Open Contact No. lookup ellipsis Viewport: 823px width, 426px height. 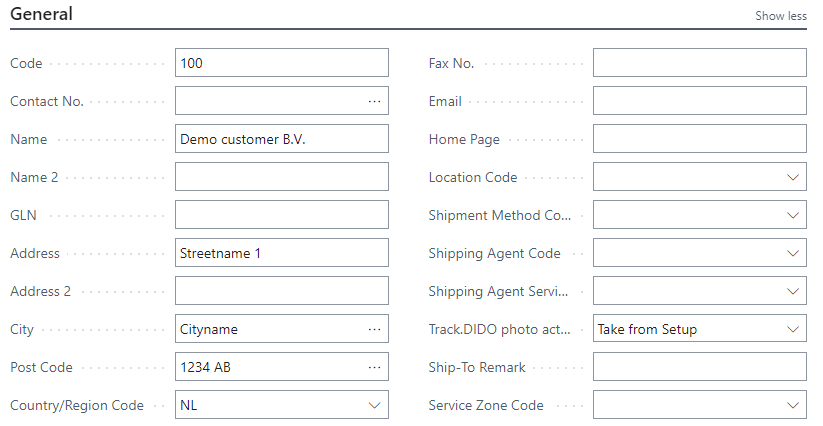pos(374,101)
